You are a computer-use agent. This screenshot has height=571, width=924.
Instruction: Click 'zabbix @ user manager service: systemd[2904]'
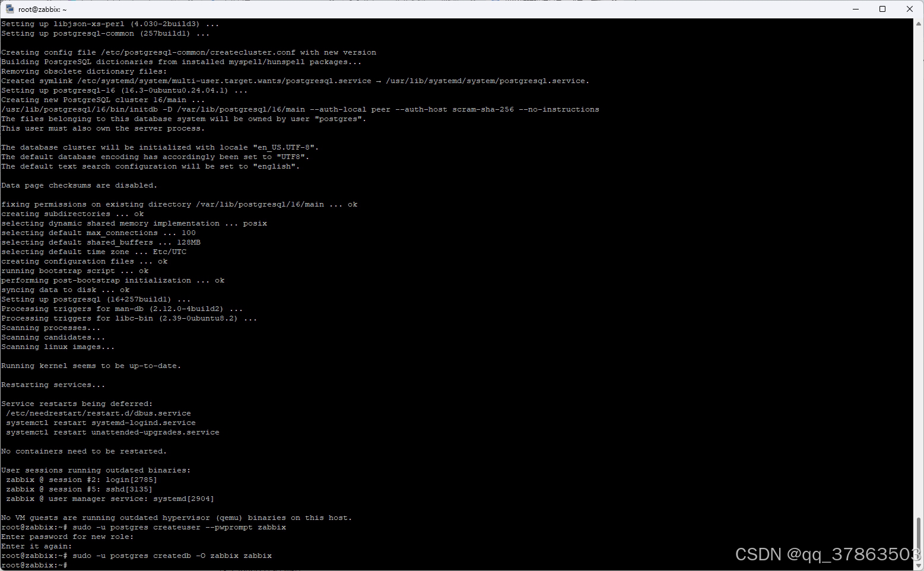point(110,499)
